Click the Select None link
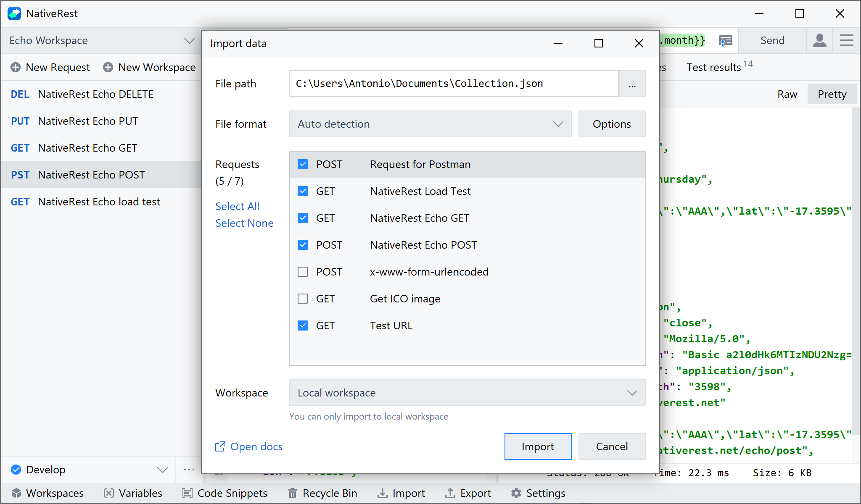The height and width of the screenshot is (504, 861). (244, 223)
